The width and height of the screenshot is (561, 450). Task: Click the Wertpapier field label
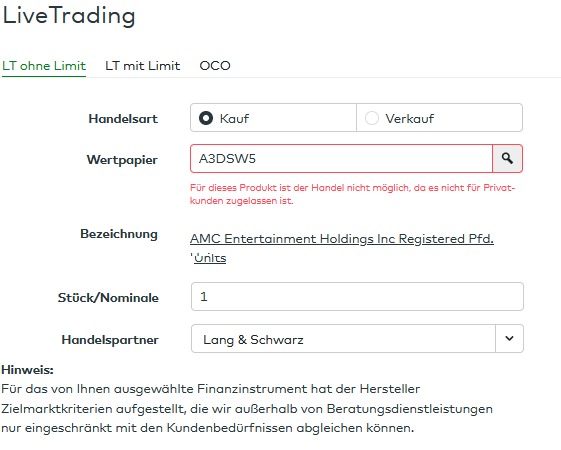122,160
